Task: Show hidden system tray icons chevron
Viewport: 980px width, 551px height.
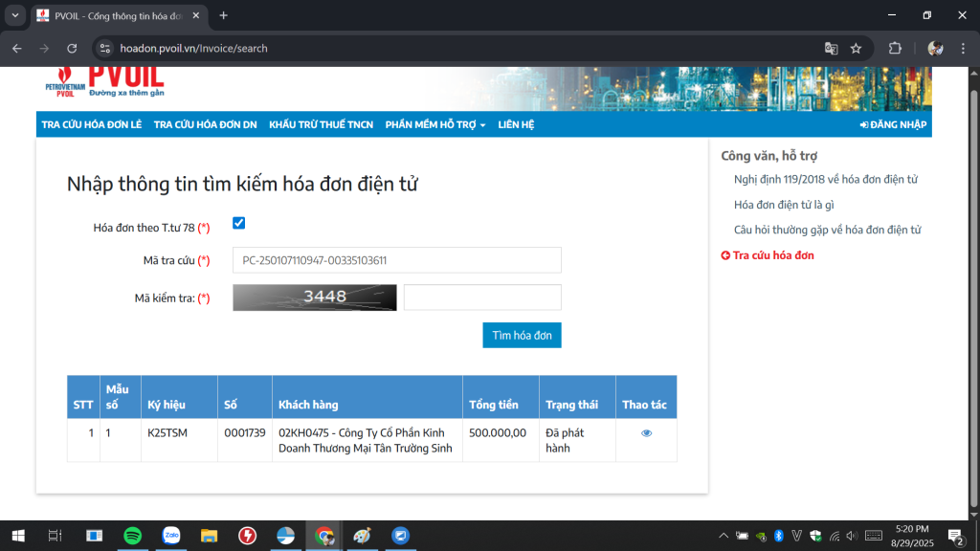Action: pyautogui.click(x=724, y=536)
